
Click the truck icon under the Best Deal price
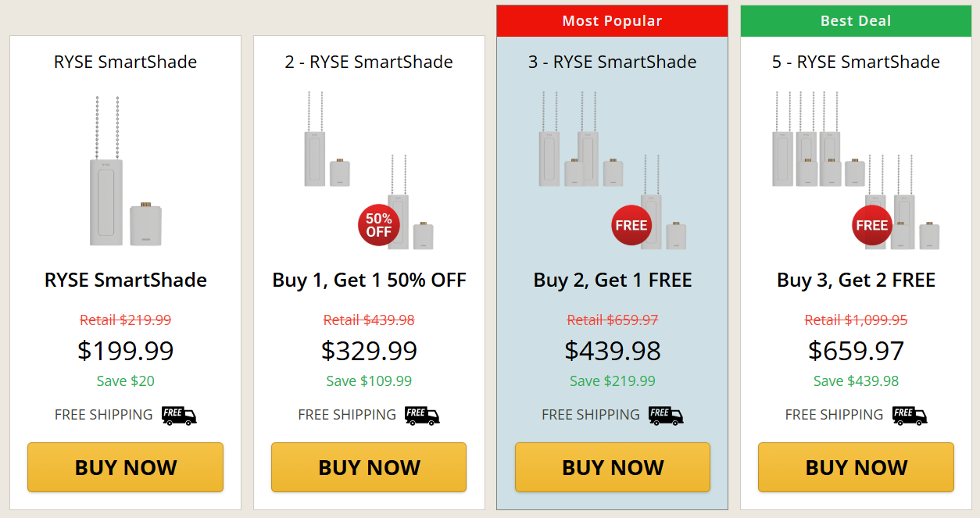(909, 416)
